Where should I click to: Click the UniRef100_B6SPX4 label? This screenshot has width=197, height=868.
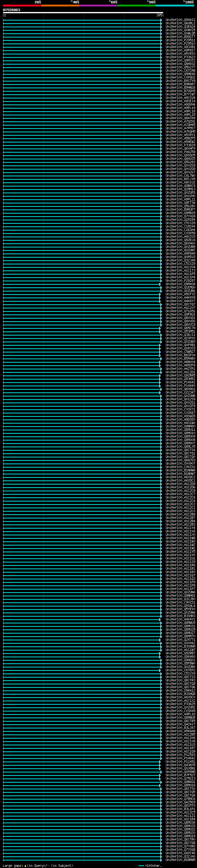coord(180,355)
